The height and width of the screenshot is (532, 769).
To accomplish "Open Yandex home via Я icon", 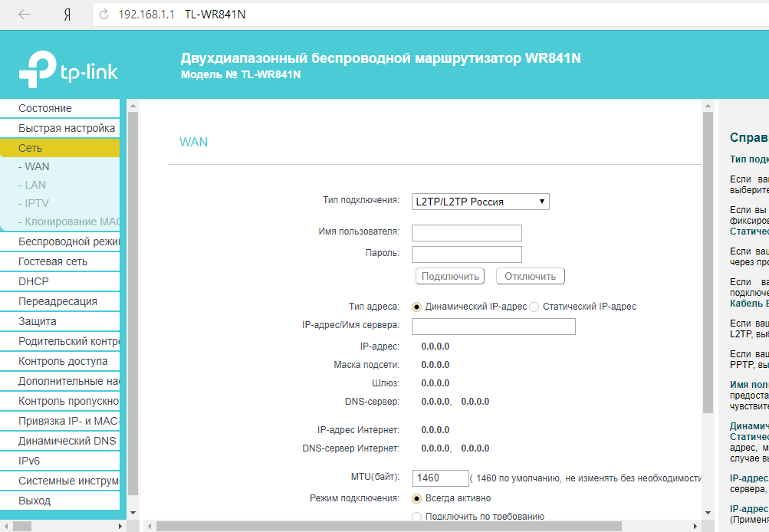I will click(x=67, y=15).
